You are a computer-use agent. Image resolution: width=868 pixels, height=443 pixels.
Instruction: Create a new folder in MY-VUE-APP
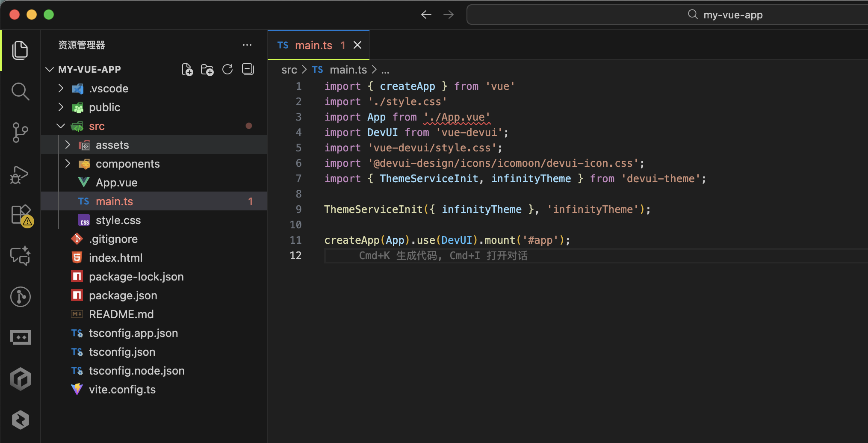point(207,69)
